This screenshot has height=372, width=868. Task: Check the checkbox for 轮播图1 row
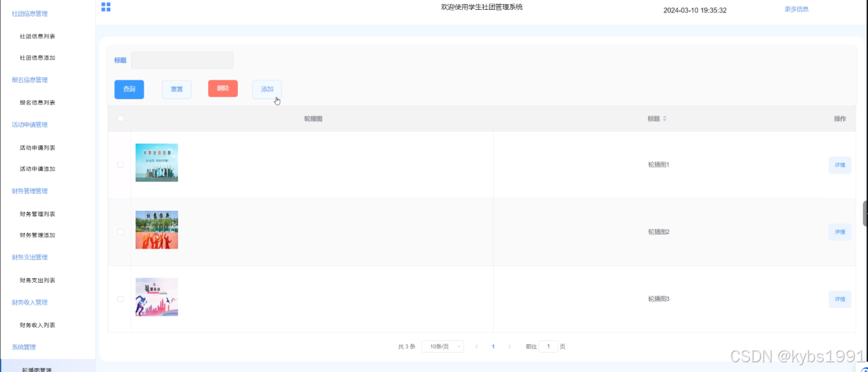[x=120, y=165]
